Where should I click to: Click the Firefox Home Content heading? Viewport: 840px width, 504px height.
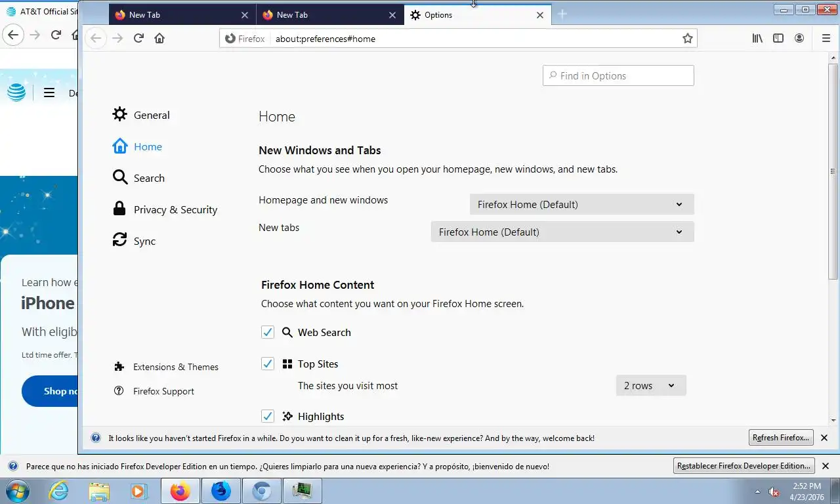[x=318, y=285]
